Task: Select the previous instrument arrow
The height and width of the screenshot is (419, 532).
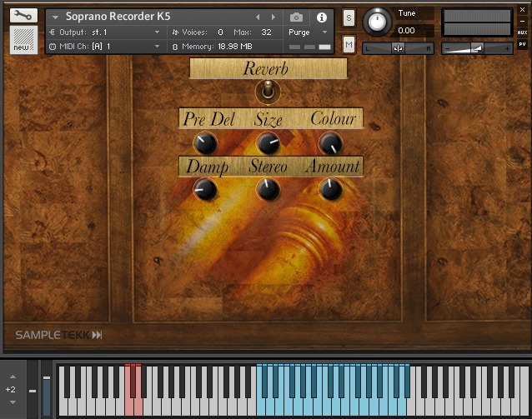Action: [x=257, y=17]
